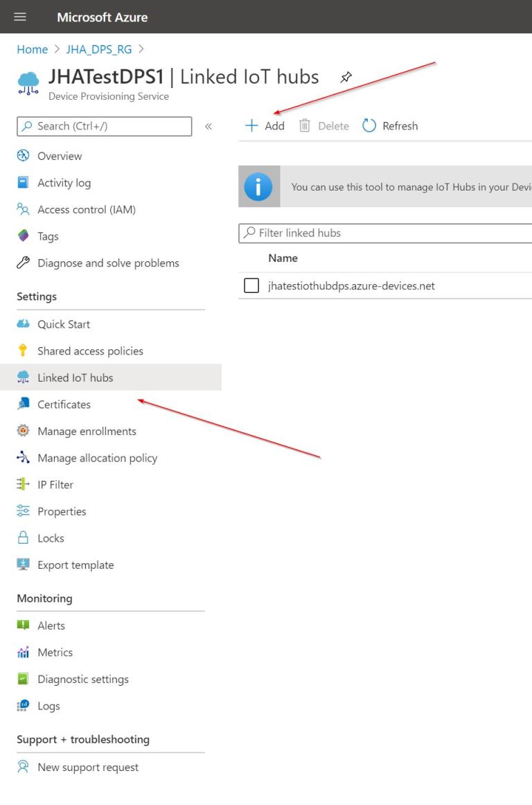Select Manage enrollments in the sidebar
Image resolution: width=532 pixels, height=805 pixels.
click(86, 431)
